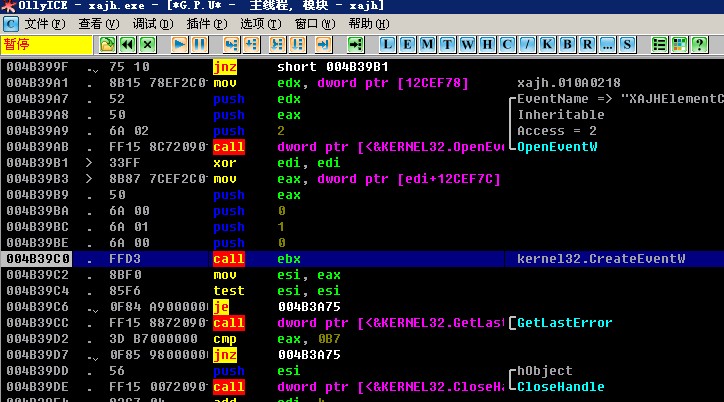
Task: Show Executable modules with E button
Action: click(x=408, y=44)
